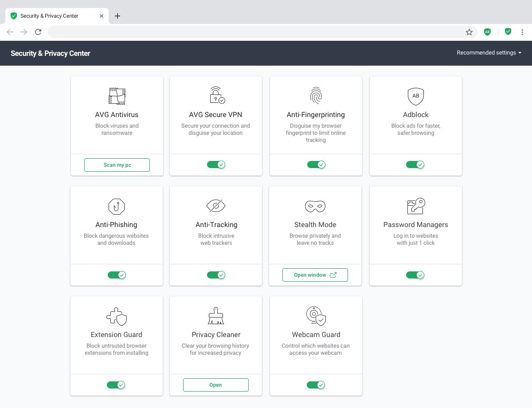Click the Anti-Tracking crossed eye icon
532x408 pixels.
click(x=216, y=206)
